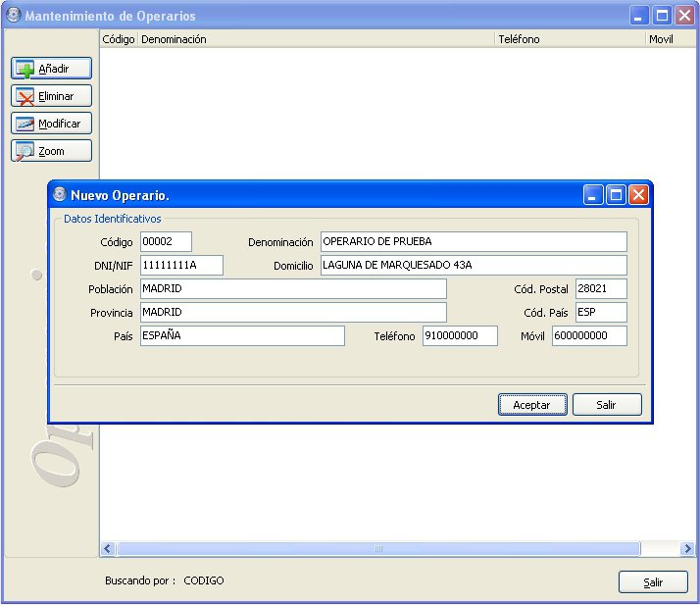Click the Añadir button icon
The image size is (700, 605).
click(x=25, y=69)
